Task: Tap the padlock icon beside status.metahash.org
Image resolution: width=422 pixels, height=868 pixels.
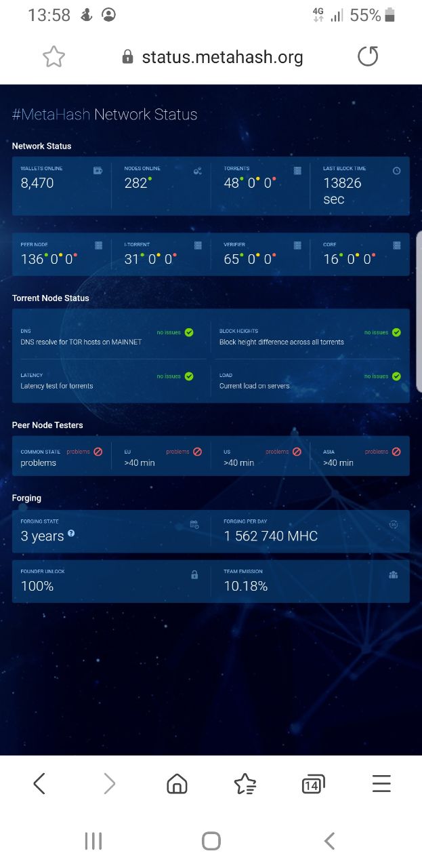Action: click(x=128, y=57)
